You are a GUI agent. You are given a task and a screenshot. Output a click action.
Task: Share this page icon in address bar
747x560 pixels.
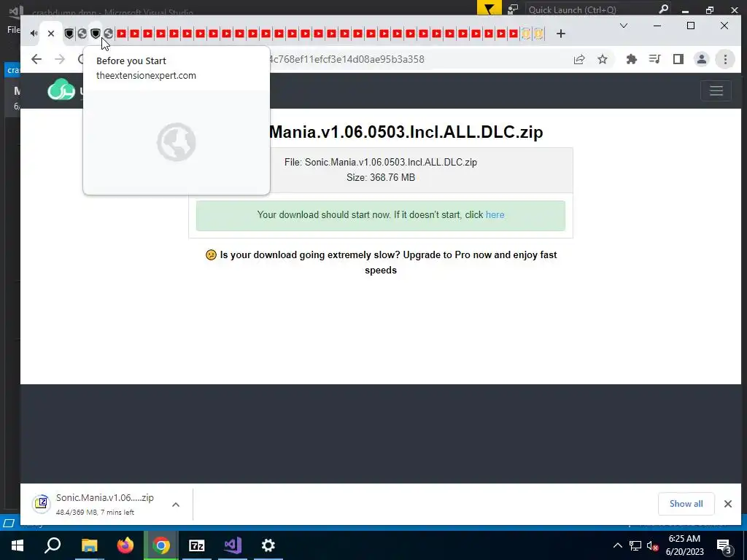click(579, 59)
